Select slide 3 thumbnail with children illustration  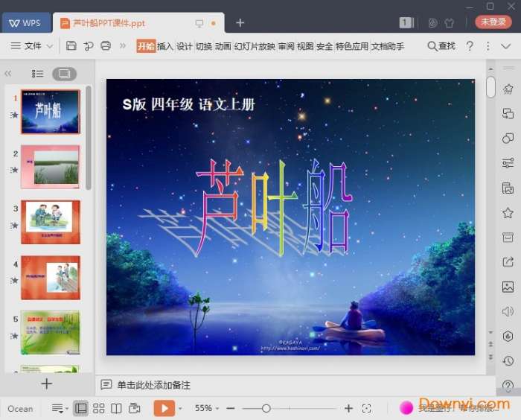pos(51,222)
